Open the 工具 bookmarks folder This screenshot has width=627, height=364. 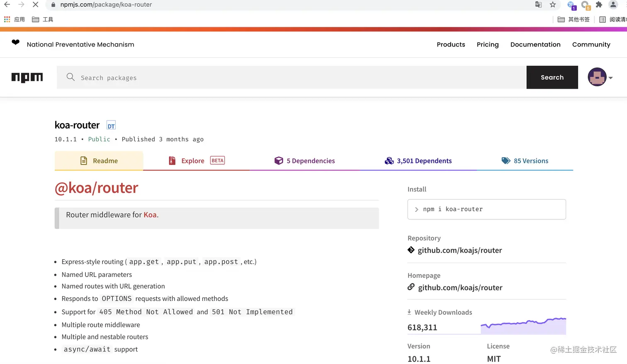(42, 19)
